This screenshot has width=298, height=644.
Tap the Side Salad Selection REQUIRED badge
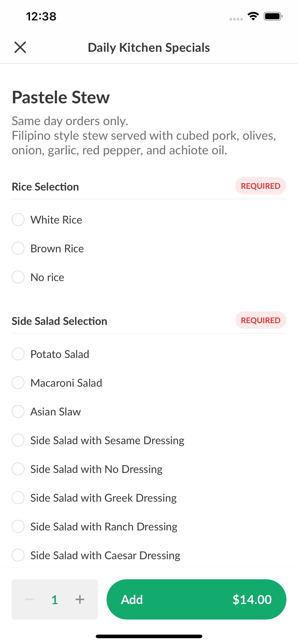[x=261, y=320]
